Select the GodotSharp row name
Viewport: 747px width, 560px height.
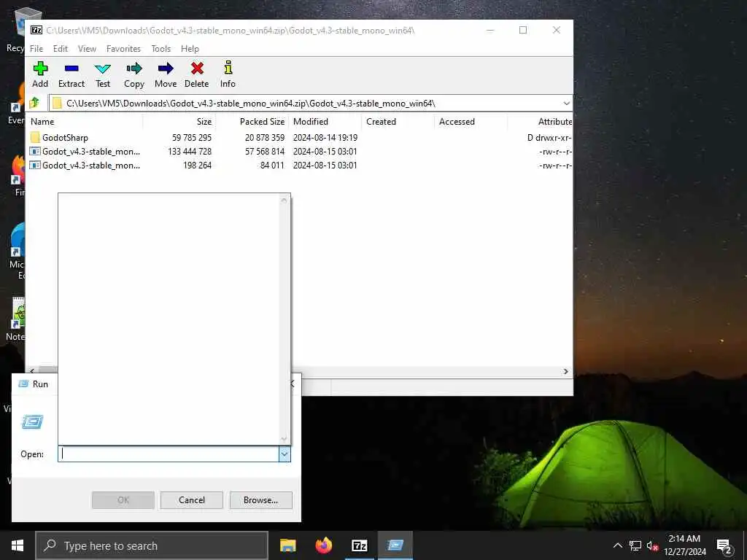65,138
